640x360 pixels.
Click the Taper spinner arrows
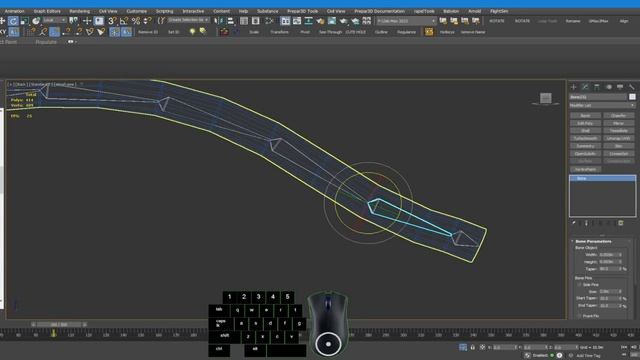620,269
